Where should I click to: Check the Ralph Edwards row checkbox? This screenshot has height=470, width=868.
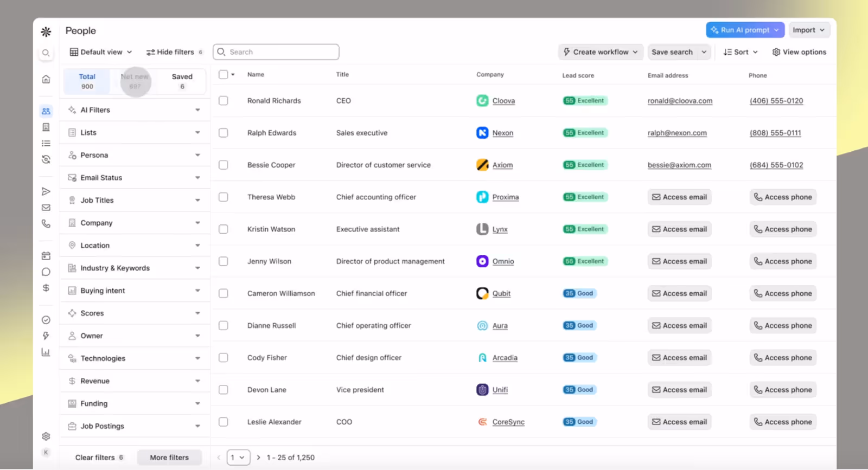[223, 133]
